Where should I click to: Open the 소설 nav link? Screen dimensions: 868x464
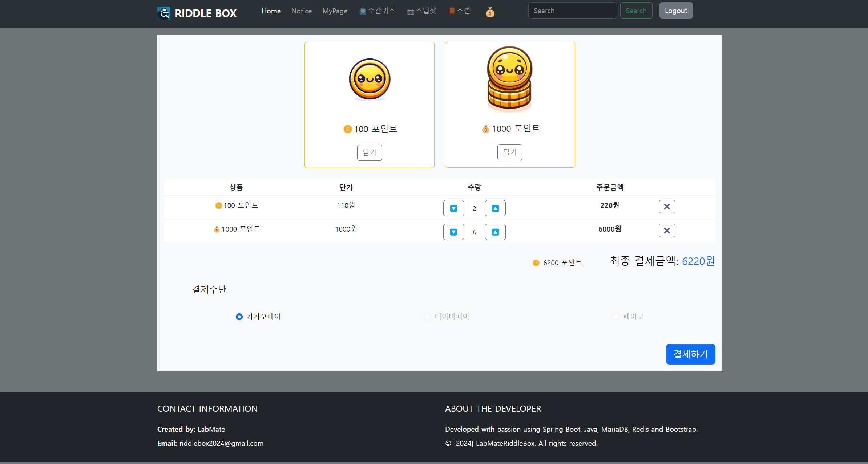[x=460, y=11]
